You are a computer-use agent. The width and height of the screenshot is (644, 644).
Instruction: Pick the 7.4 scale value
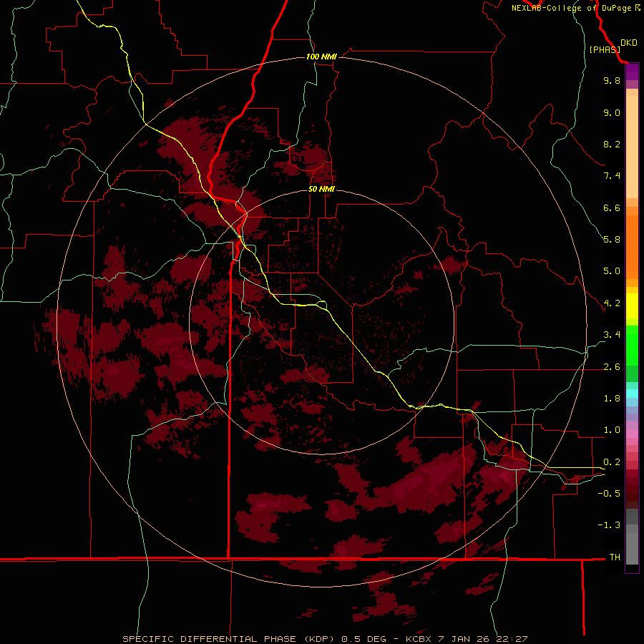pos(612,176)
